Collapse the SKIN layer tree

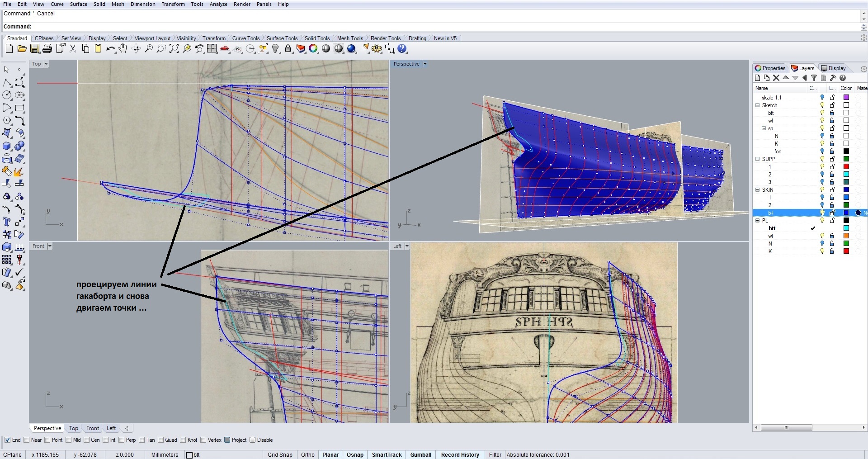758,190
